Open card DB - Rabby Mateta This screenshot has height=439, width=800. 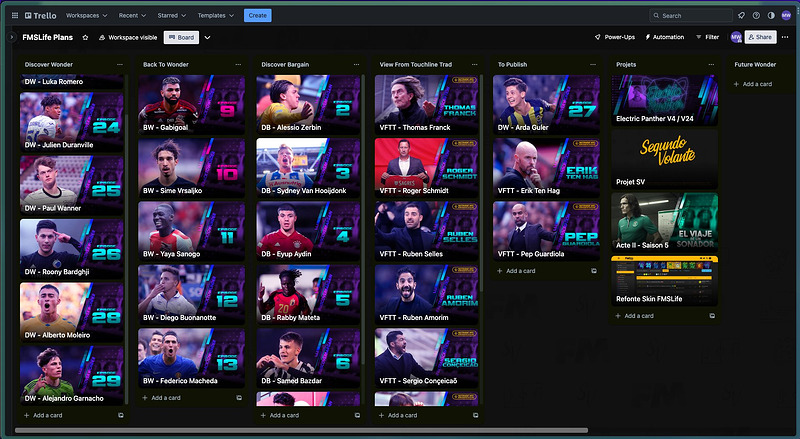308,295
